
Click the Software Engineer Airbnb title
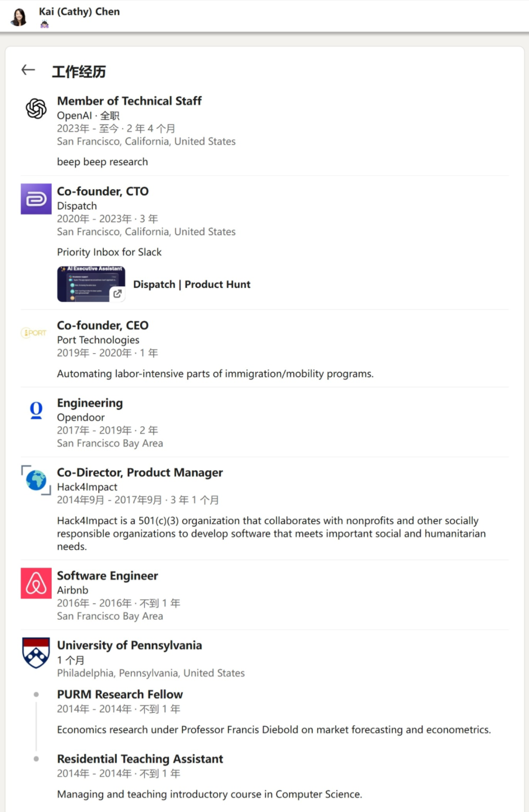107,575
